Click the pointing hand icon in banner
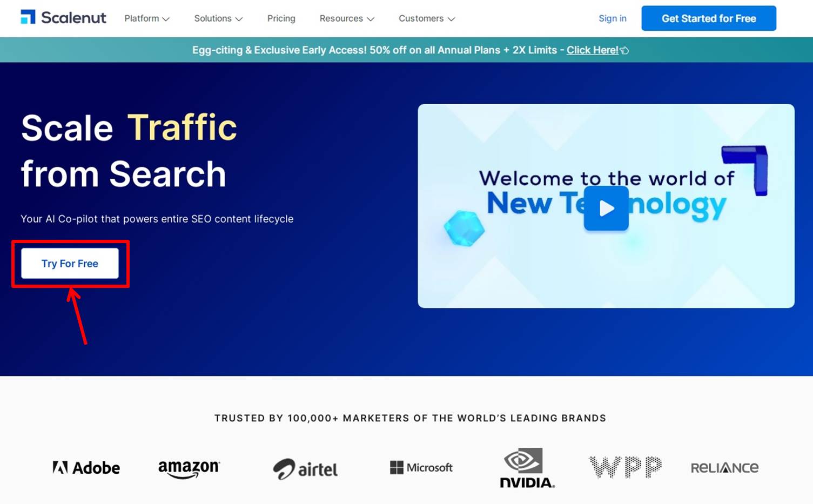This screenshot has width=813, height=504. [x=624, y=51]
